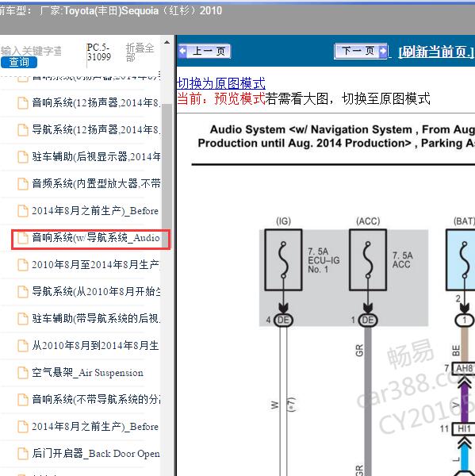
Task: Click the left arrow icon on 上一页 button
Action: [183, 51]
